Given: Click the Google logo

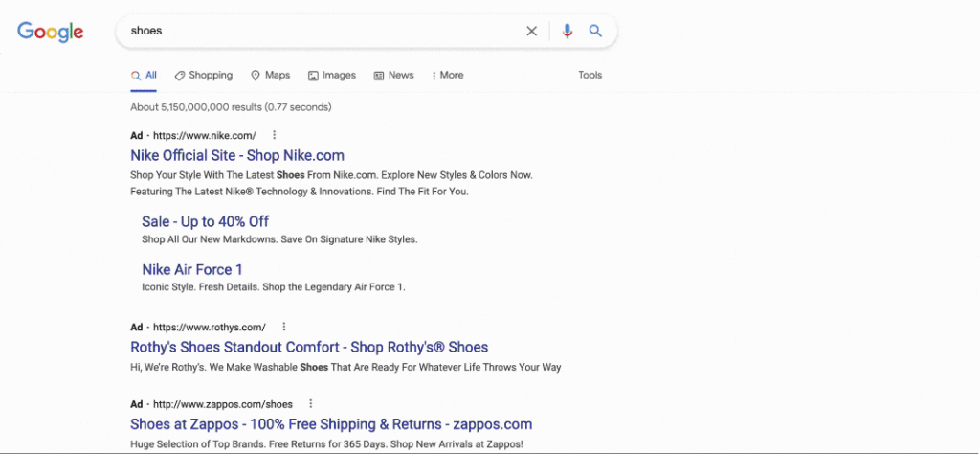Looking at the screenshot, I should point(50,32).
